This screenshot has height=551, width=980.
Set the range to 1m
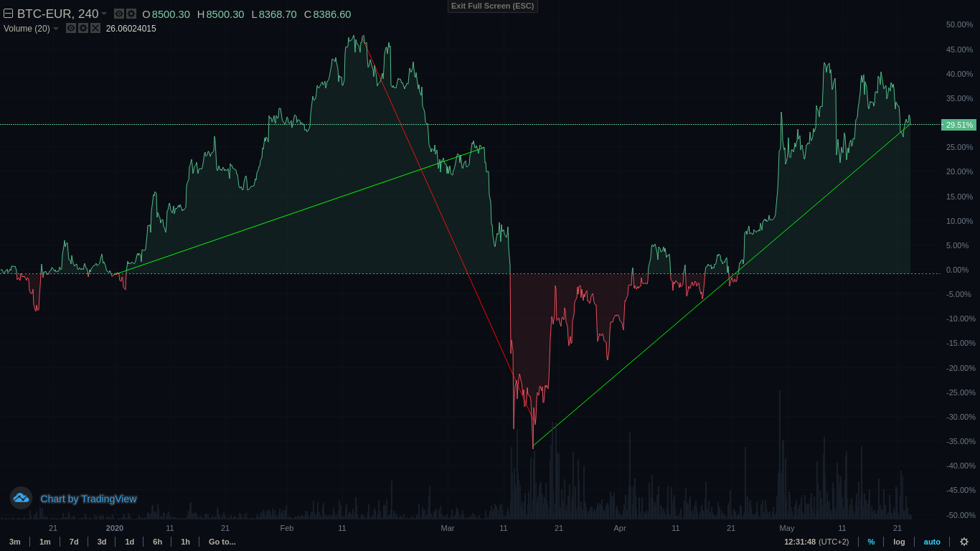tap(45, 542)
